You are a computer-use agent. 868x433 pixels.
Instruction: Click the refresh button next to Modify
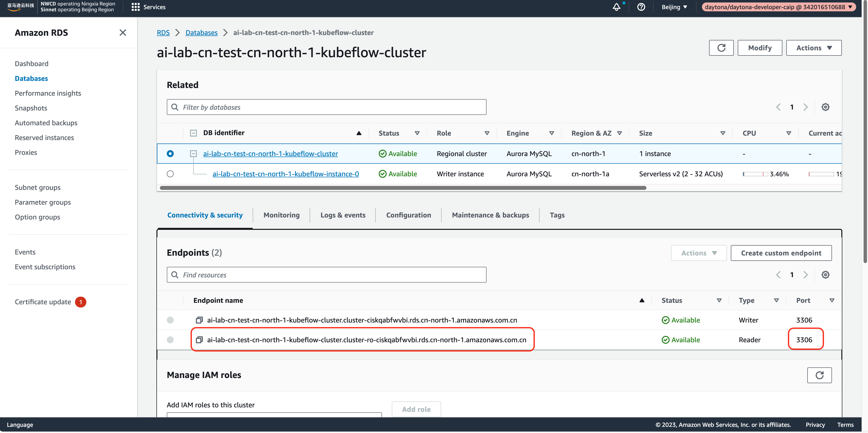(721, 48)
